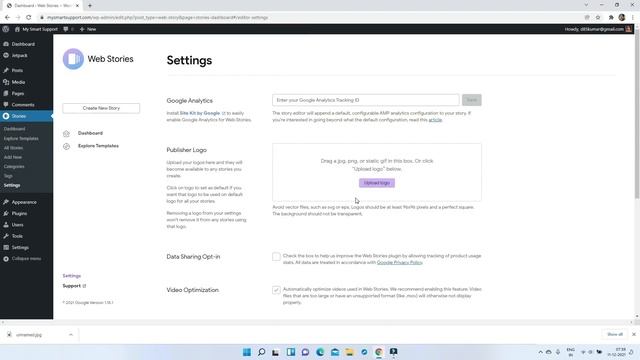Open Dashboard in WordPress sidebar
Image resolution: width=640 pixels, height=360 pixels.
click(23, 44)
